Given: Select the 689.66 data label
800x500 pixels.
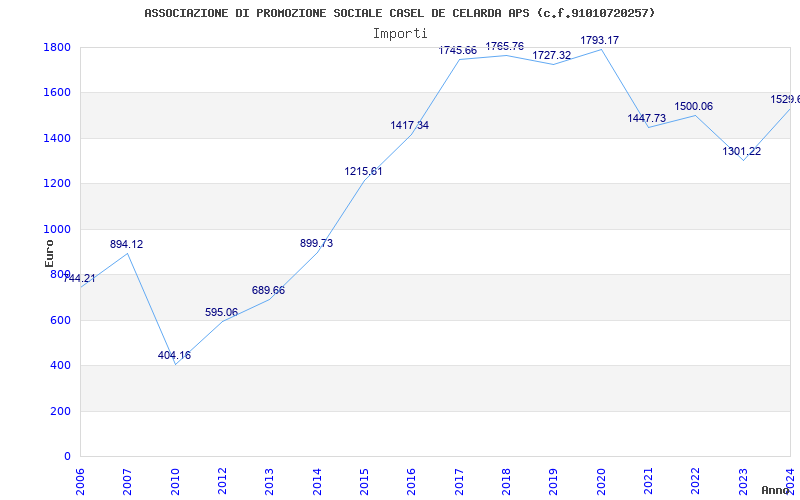Looking at the screenshot, I should click(268, 290).
